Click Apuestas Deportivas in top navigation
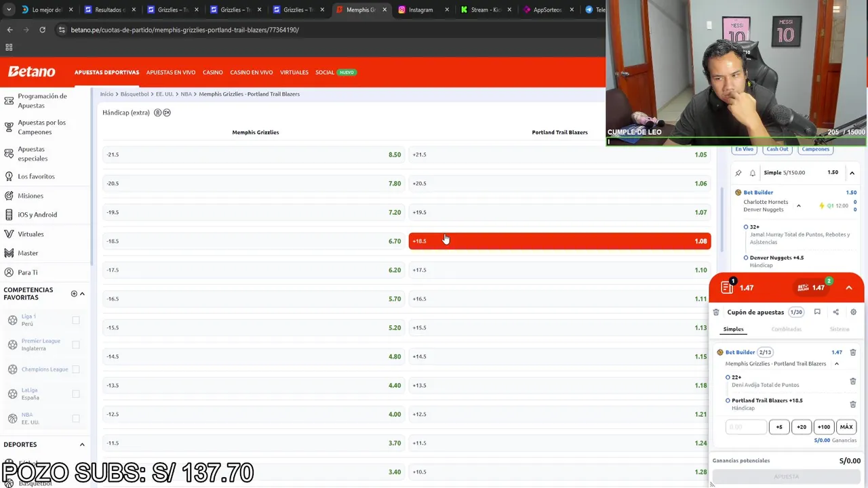The height and width of the screenshot is (488, 868). pyautogui.click(x=106, y=72)
